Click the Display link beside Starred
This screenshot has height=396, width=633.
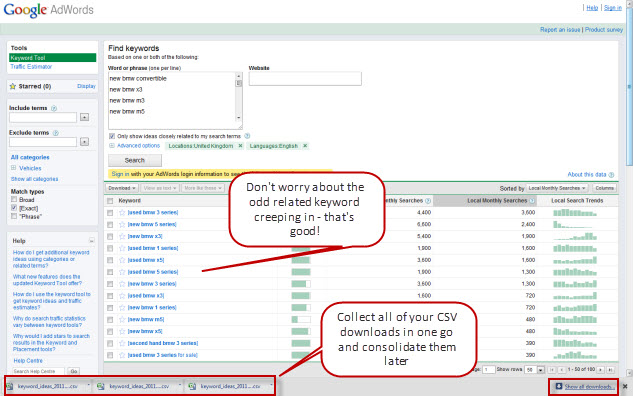86,86
